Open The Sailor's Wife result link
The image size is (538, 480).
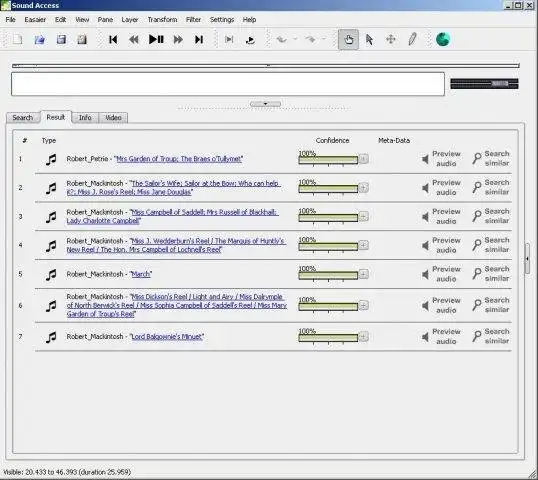(174, 188)
